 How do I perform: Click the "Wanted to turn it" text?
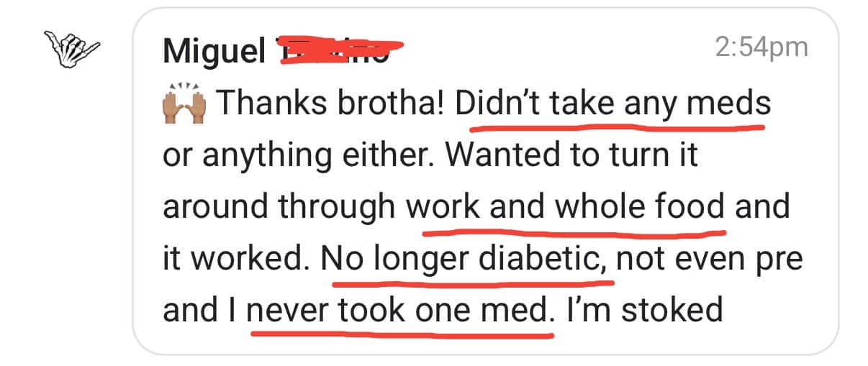(572, 156)
